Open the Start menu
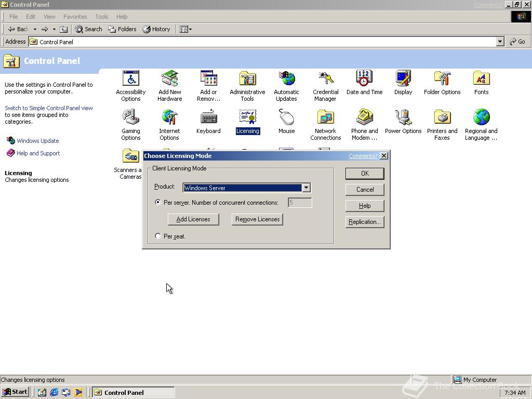The image size is (532, 399). tap(15, 392)
